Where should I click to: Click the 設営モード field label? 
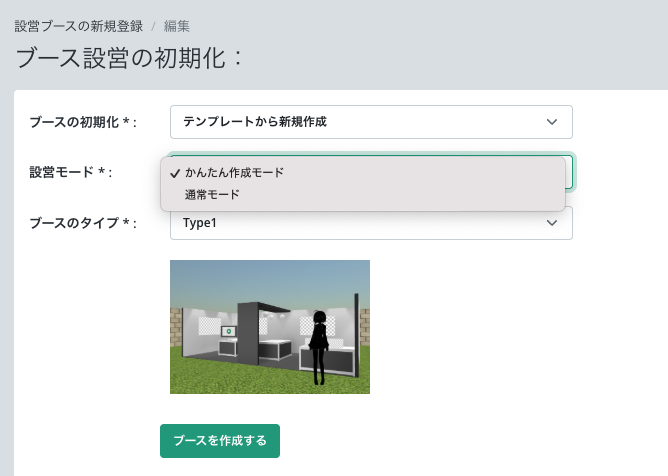click(x=70, y=172)
